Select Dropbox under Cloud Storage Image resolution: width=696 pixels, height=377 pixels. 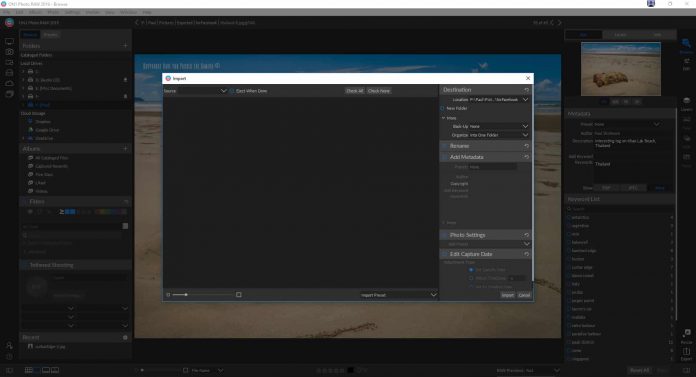pos(43,122)
